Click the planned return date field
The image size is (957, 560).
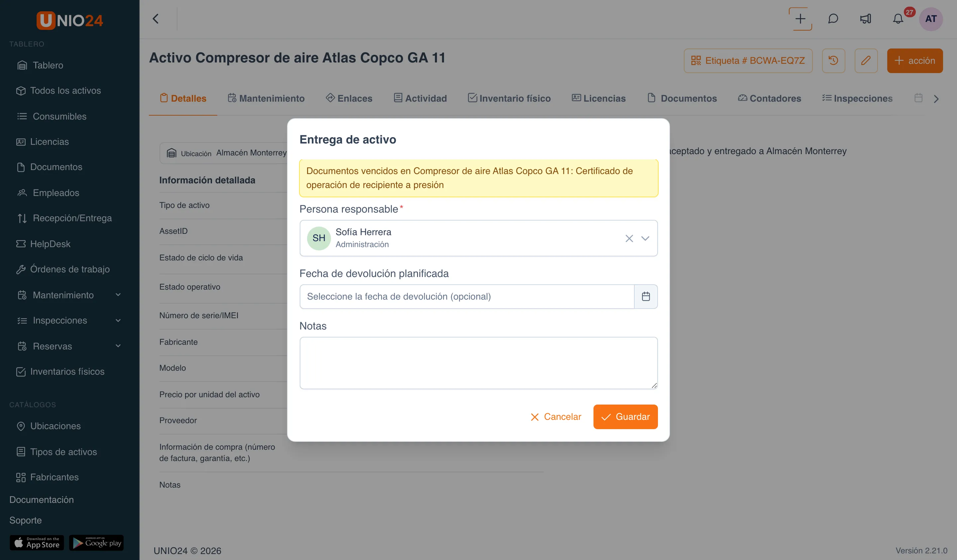467,297
